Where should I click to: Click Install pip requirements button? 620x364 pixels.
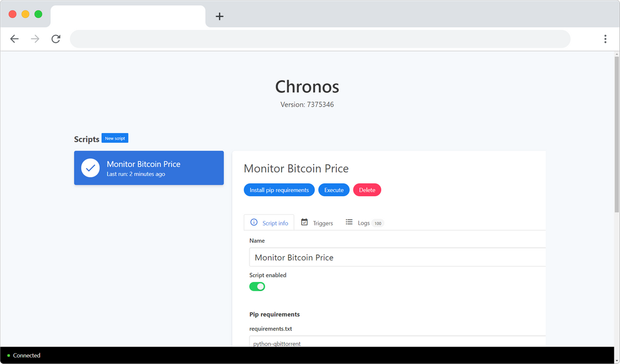pos(279,190)
